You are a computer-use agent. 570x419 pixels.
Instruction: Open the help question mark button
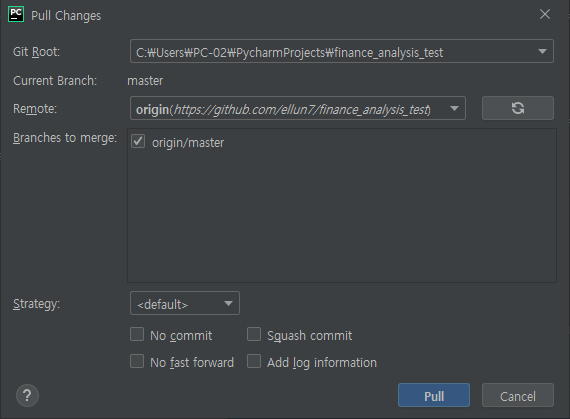point(27,395)
